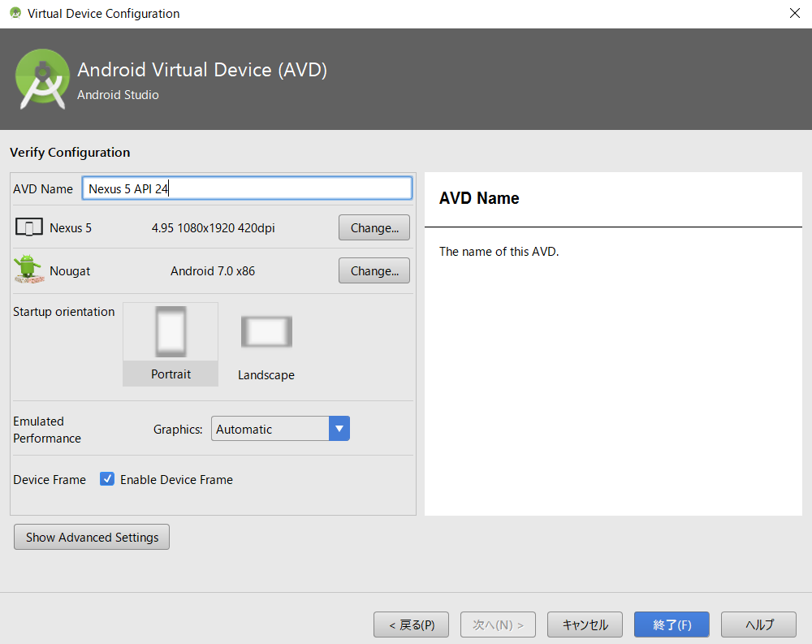
Task: Click the Nougat Android mascot icon
Action: (29, 270)
